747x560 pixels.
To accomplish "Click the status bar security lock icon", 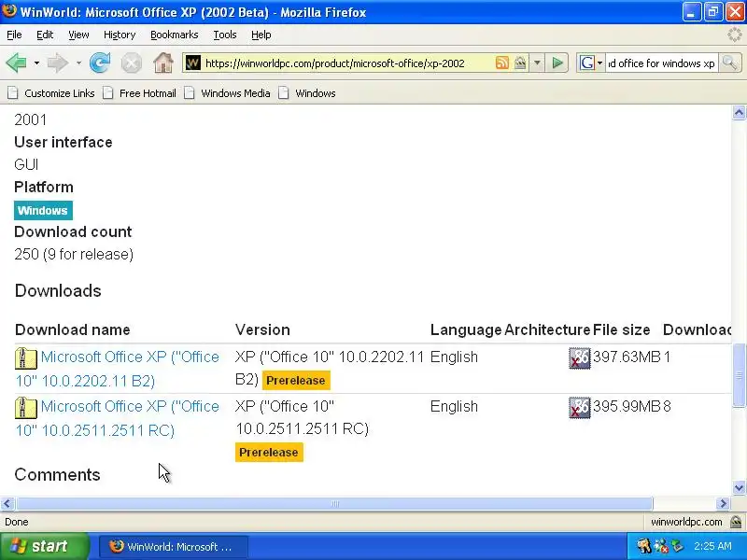I will (736, 522).
